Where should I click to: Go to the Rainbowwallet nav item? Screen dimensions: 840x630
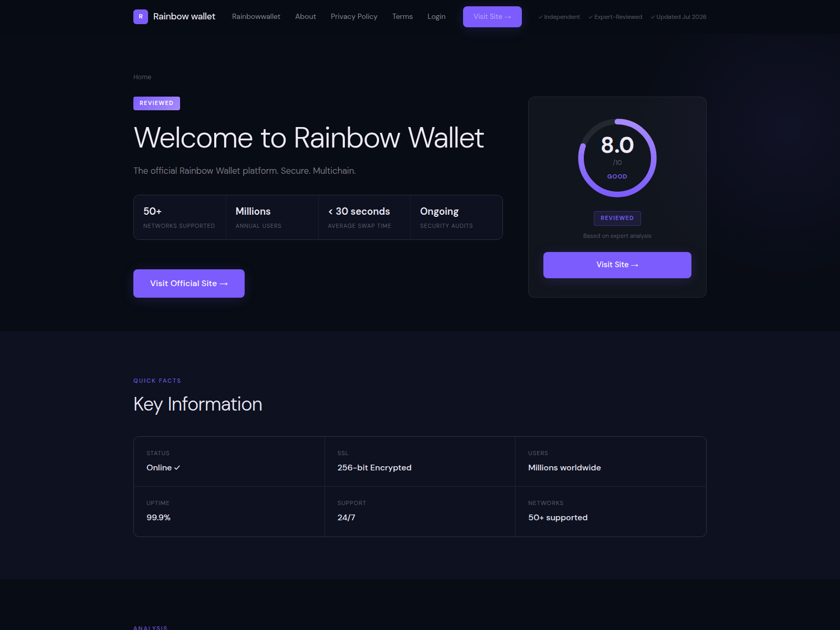(x=256, y=17)
